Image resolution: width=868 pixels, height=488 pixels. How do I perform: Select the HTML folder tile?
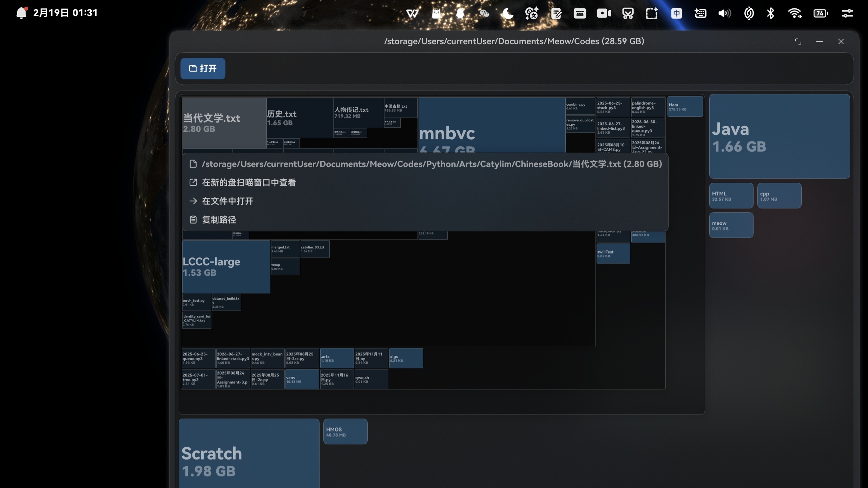[731, 196]
